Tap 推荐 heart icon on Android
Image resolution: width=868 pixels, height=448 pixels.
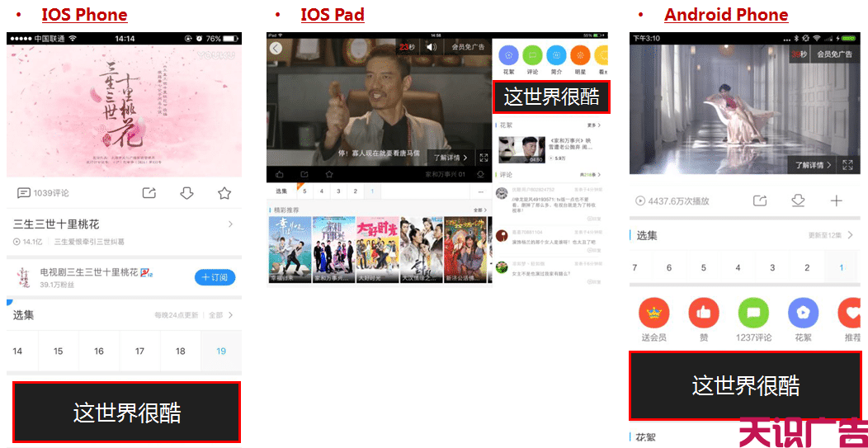tap(850, 313)
